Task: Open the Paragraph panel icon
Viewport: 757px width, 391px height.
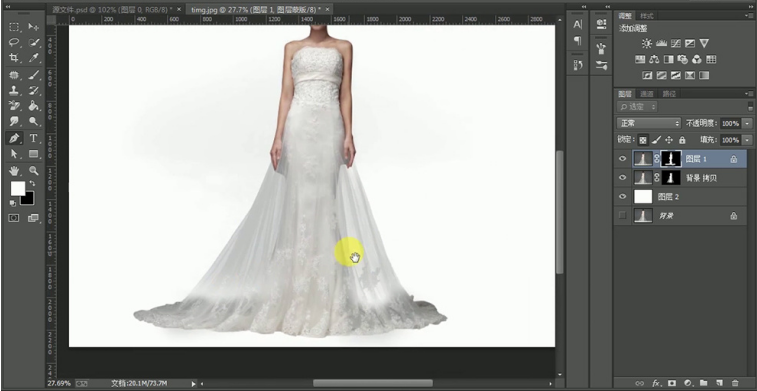Action: 577,41
